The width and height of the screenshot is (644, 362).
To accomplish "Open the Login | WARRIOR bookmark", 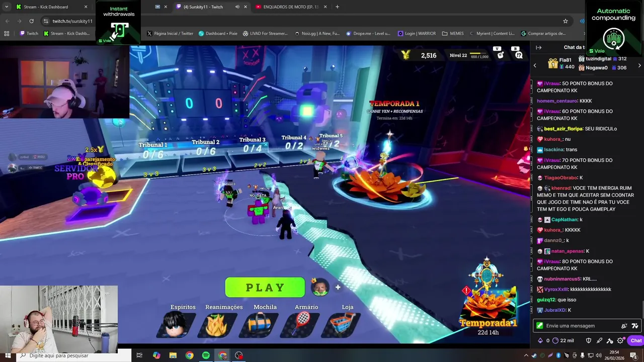I will (417, 34).
